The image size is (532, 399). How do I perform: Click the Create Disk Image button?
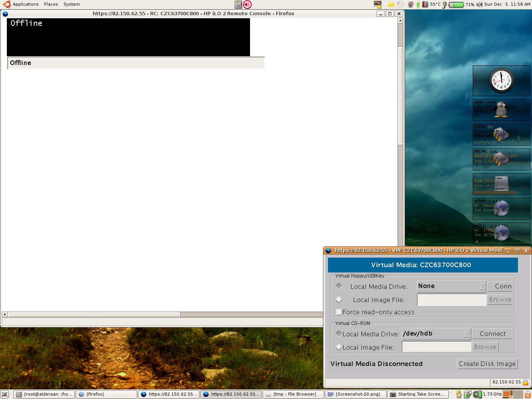487,364
